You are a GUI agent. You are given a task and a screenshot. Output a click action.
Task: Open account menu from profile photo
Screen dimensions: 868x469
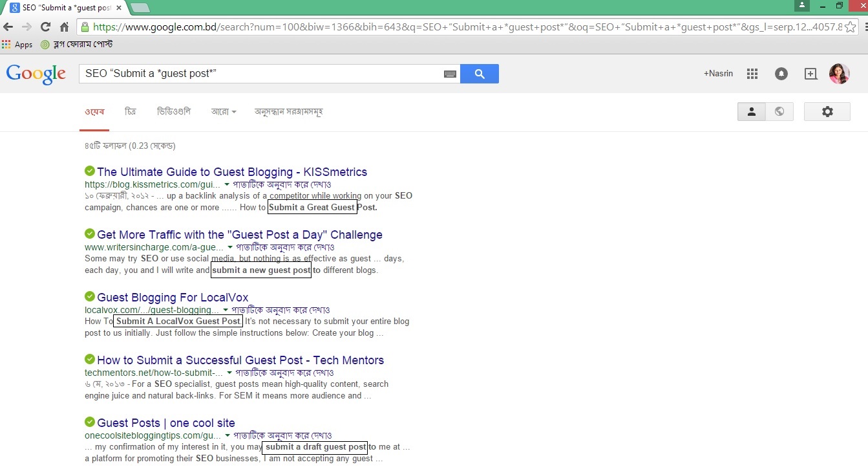[840, 74]
